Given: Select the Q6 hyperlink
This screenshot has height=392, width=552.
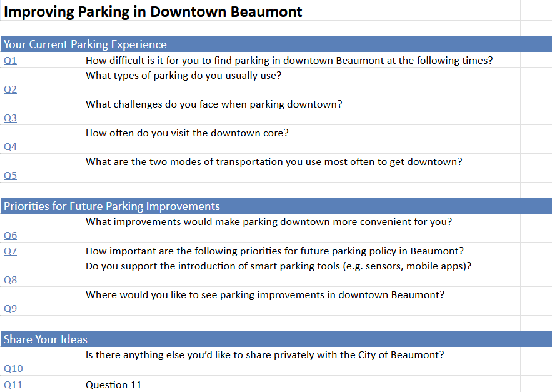Looking at the screenshot, I should coord(10,236).
